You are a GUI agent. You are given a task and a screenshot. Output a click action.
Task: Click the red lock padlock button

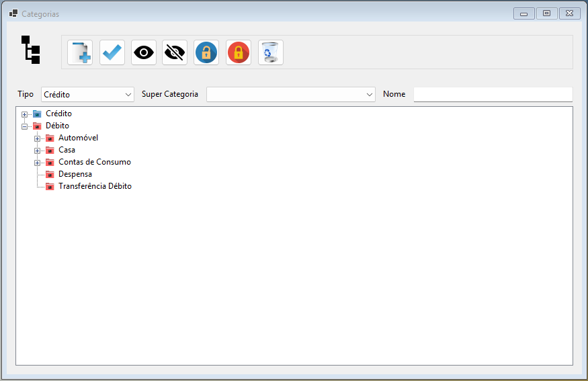[x=239, y=52]
